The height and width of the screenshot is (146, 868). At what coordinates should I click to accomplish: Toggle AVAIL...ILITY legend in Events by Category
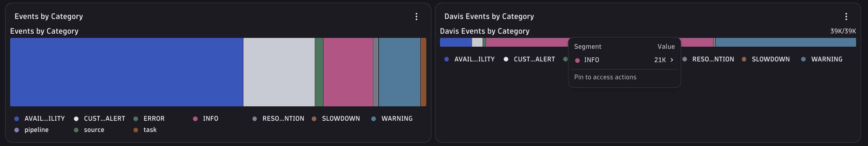[x=40, y=119]
